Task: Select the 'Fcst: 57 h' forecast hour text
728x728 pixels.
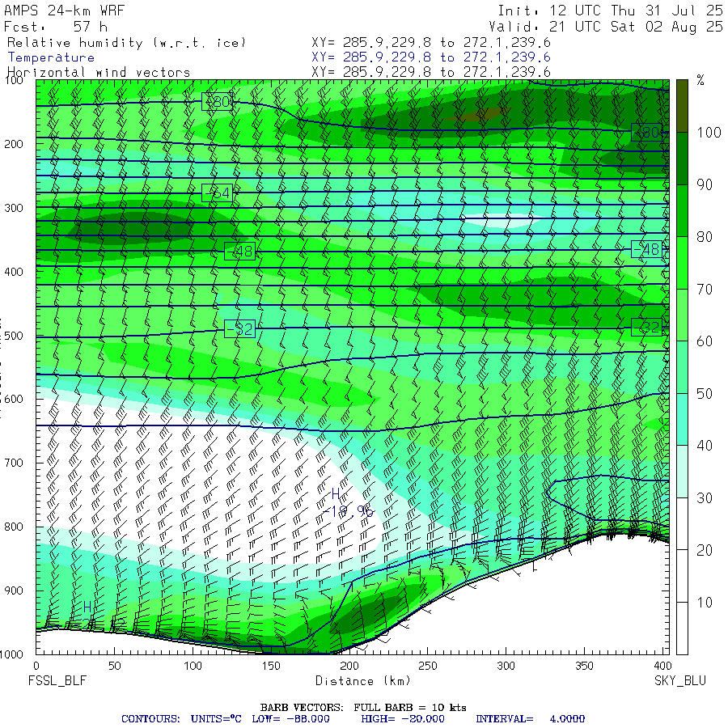Action: pyautogui.click(x=56, y=27)
